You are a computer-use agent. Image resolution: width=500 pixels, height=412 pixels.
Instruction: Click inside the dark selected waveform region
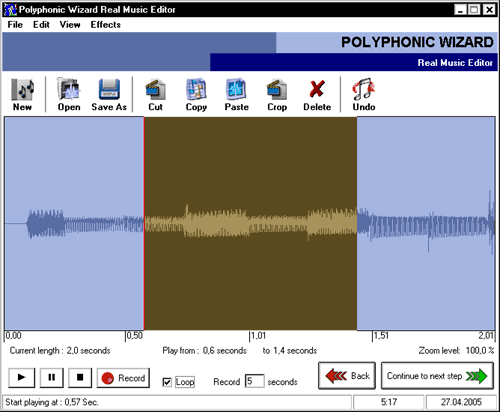tap(250, 223)
